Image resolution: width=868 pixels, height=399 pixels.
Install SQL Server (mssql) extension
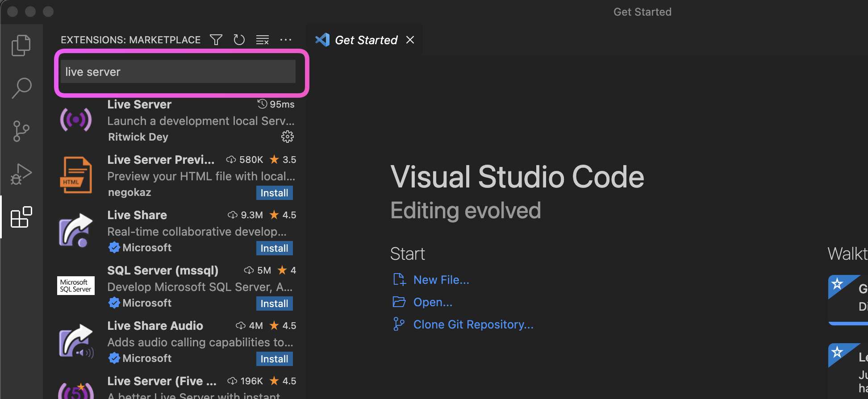[274, 303]
